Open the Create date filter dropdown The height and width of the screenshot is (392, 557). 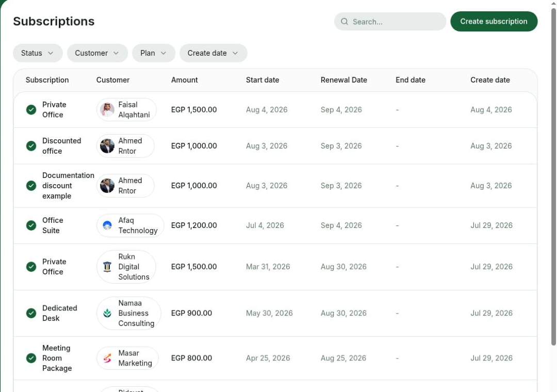pos(213,53)
